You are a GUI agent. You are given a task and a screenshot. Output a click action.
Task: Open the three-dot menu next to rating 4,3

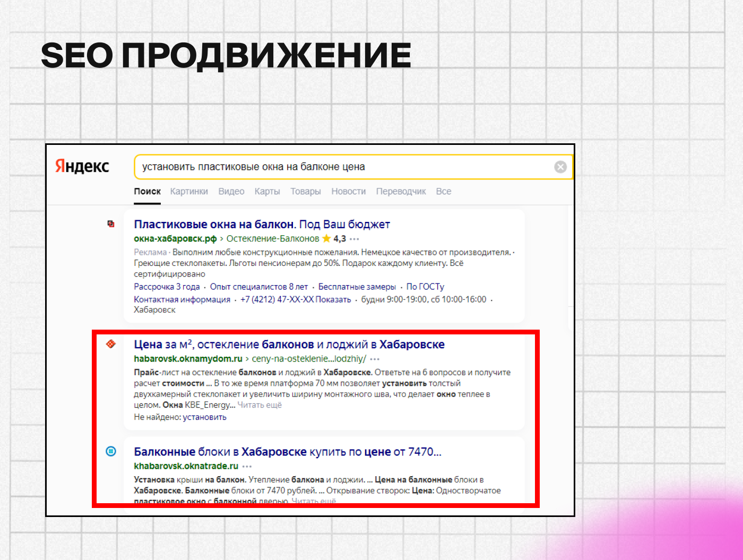point(355,239)
